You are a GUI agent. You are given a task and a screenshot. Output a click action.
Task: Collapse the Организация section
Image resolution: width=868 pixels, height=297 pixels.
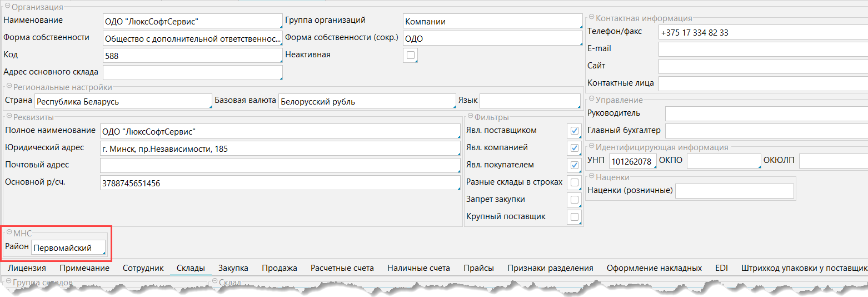click(7, 7)
